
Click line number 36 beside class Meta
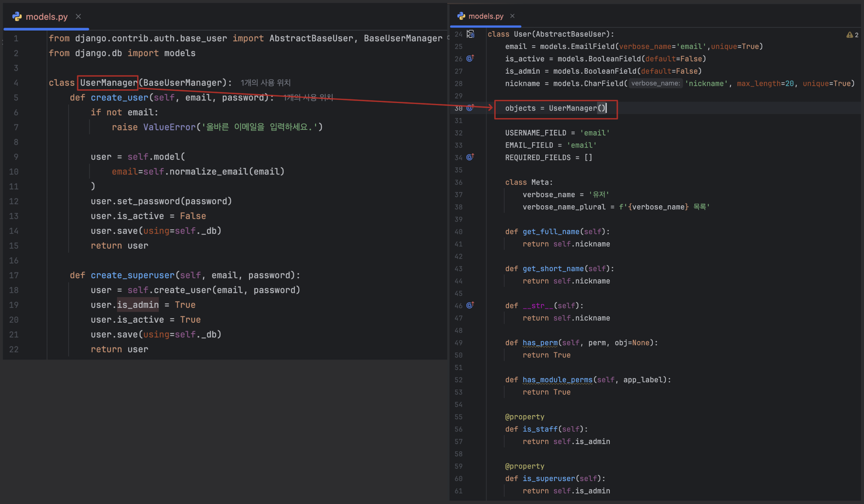[x=458, y=182]
